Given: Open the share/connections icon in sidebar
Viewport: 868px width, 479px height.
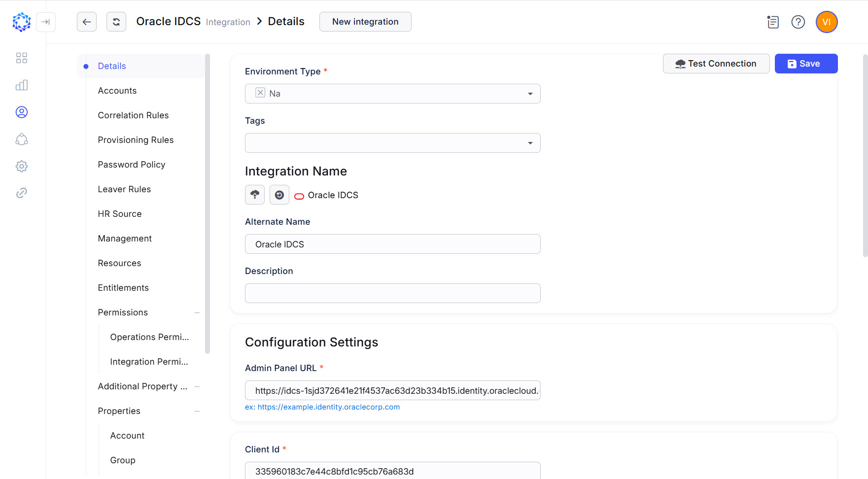Looking at the screenshot, I should point(21,139).
